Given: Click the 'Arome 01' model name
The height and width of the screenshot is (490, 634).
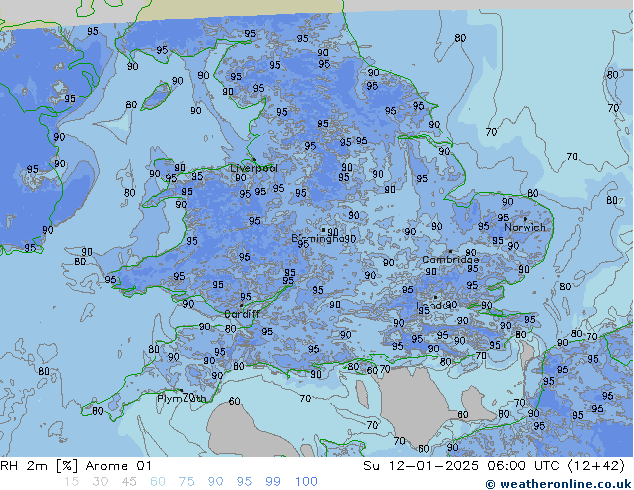Looking at the screenshot, I should 118,466.
